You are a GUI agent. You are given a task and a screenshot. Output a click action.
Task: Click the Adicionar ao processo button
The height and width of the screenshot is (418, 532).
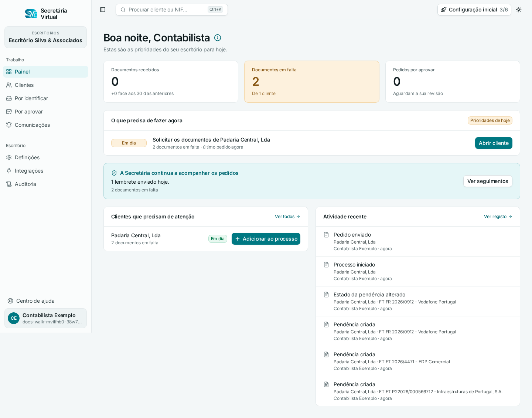[x=266, y=239]
